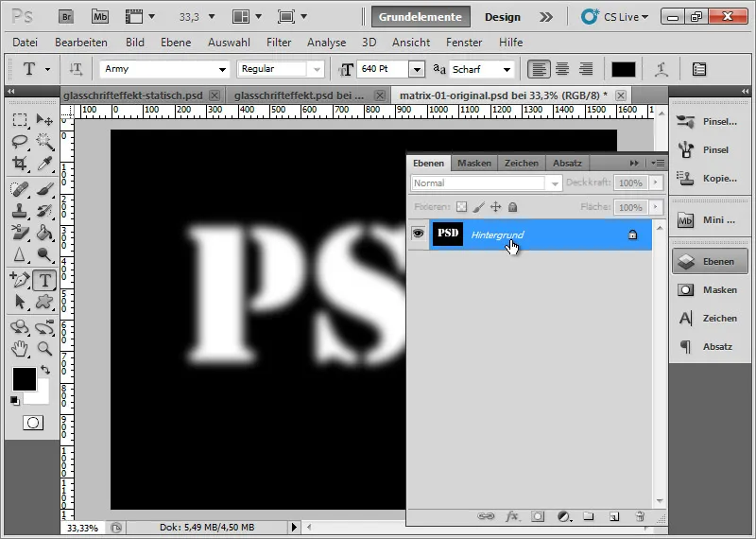
Task: Select the Paint Bucket tool
Action: point(44,232)
